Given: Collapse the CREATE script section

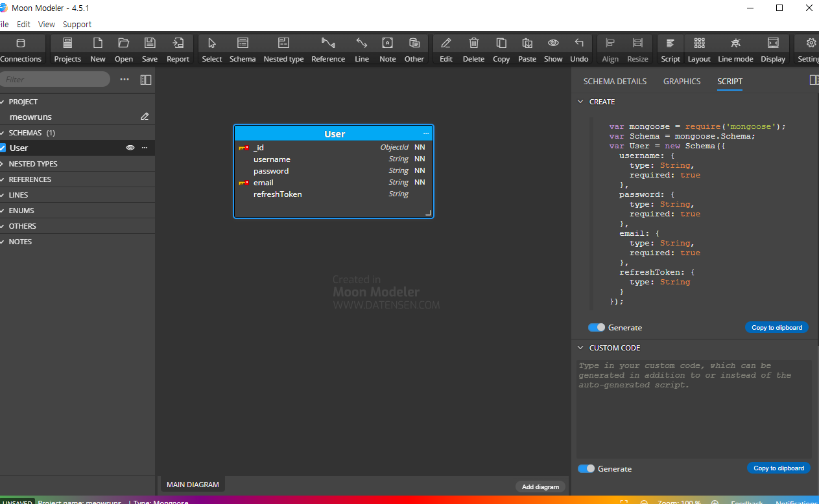Looking at the screenshot, I should (580, 102).
